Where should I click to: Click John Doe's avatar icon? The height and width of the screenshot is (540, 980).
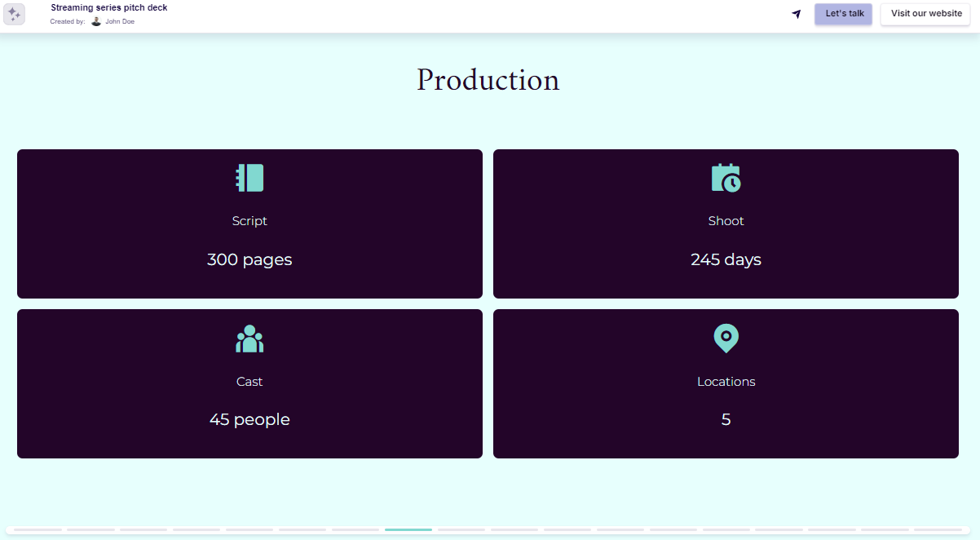tap(97, 20)
